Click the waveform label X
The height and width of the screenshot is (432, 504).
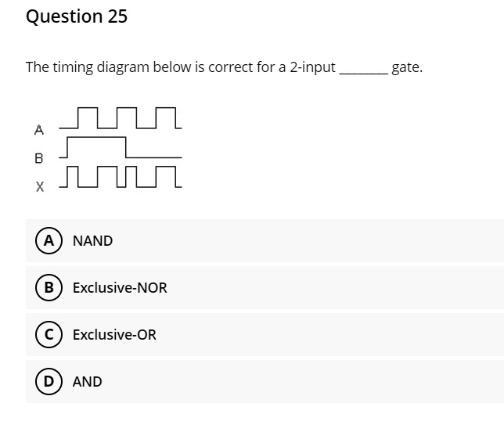click(40, 186)
